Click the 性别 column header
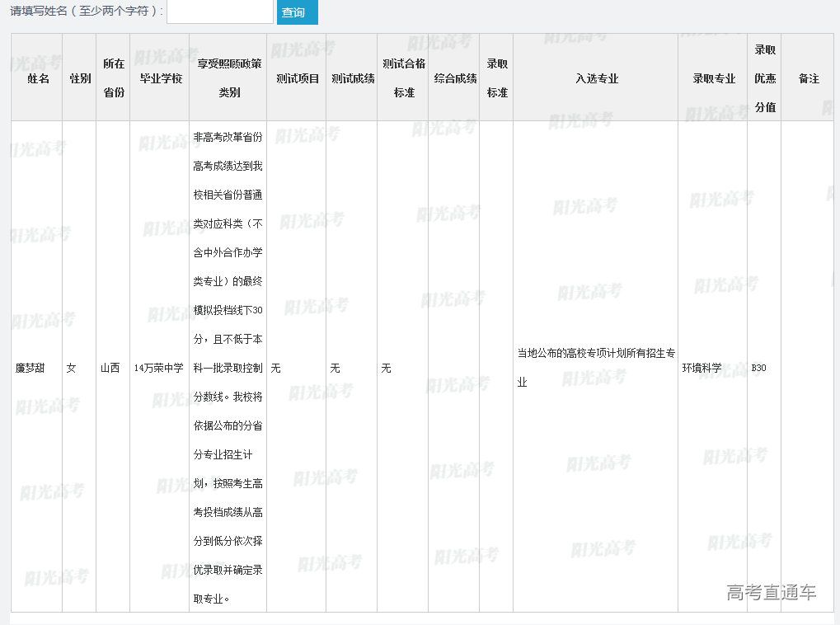The image size is (840, 625). pos(80,78)
